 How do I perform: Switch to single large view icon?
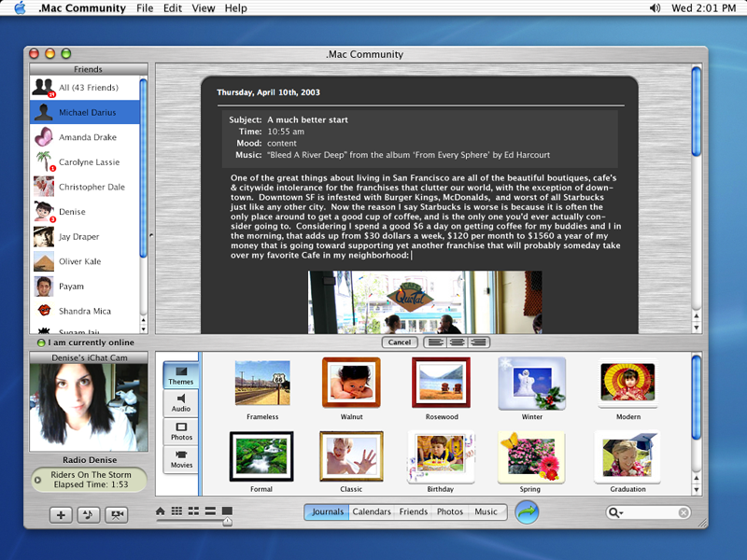[227, 511]
